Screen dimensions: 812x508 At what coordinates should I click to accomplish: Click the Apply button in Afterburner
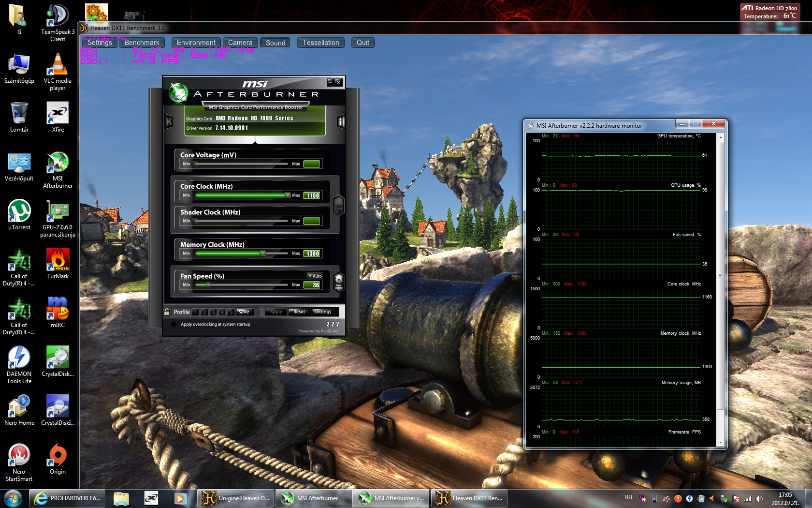coord(276,312)
